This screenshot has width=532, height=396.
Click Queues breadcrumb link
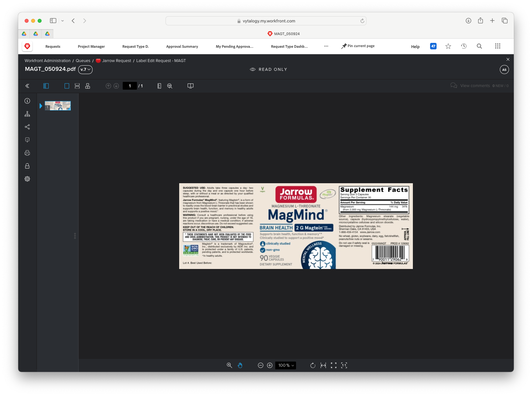83,61
